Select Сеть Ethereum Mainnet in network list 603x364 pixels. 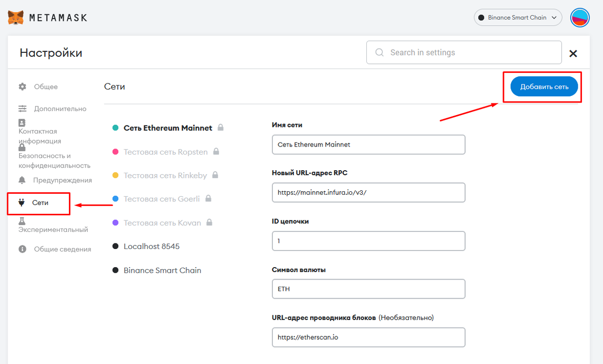pyautogui.click(x=168, y=128)
